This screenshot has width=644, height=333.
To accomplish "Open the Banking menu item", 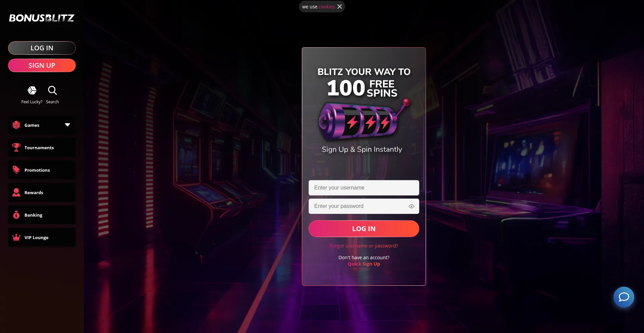I will [x=42, y=215].
